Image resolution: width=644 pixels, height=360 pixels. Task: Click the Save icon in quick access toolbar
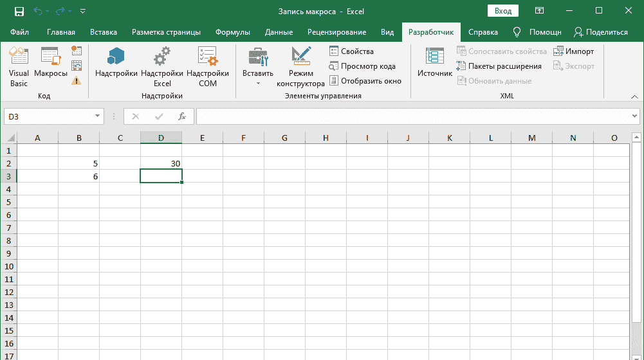(19, 11)
